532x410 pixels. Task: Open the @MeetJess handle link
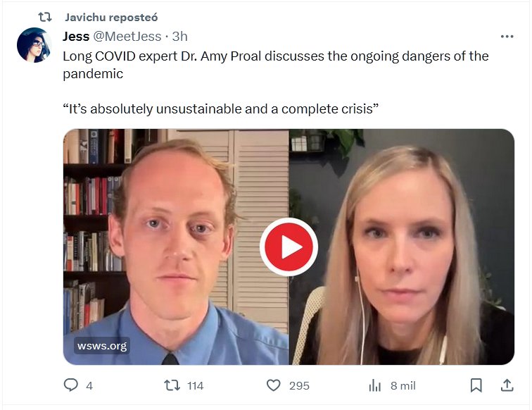pos(127,37)
